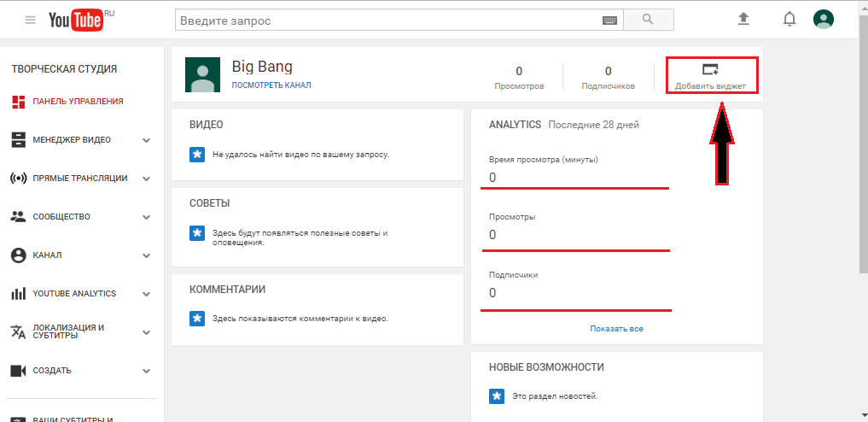Expand the Сообщество section chevron
Viewport: 868px width, 422px height.
(146, 217)
